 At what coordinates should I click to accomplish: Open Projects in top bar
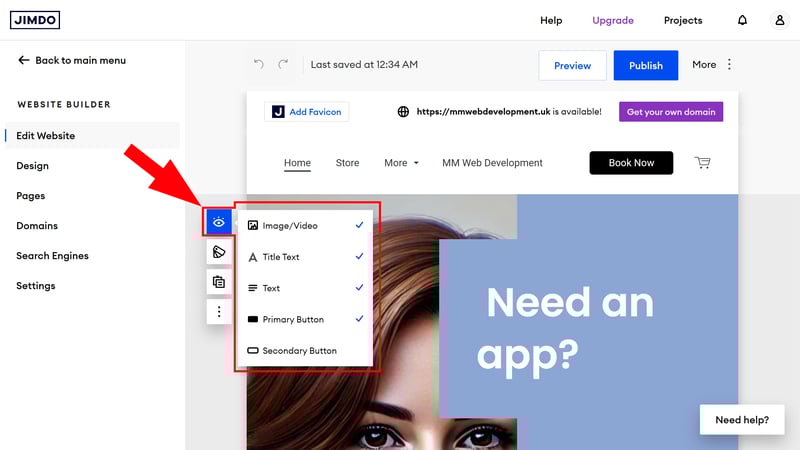pyautogui.click(x=683, y=20)
